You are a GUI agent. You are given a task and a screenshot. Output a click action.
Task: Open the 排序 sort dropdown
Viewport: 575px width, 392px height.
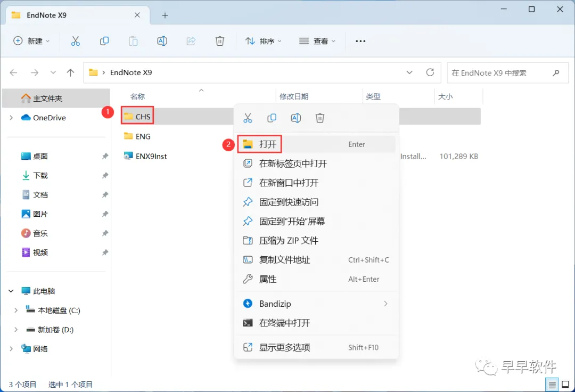point(264,41)
